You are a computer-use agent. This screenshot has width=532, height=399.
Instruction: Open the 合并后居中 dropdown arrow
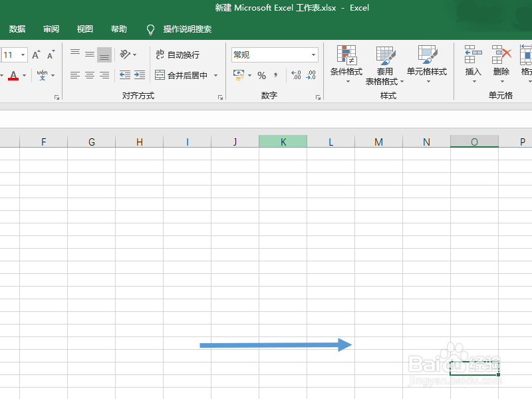pyautogui.click(x=215, y=75)
